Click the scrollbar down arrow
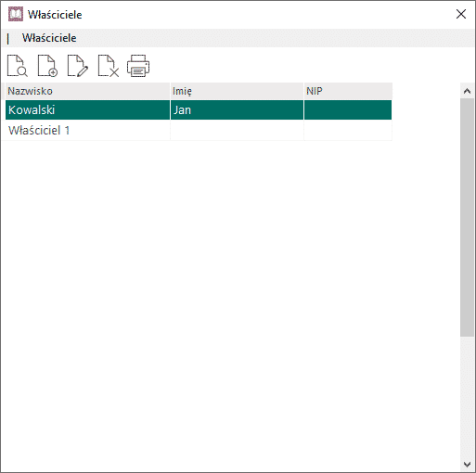476x473 pixels. [468, 465]
